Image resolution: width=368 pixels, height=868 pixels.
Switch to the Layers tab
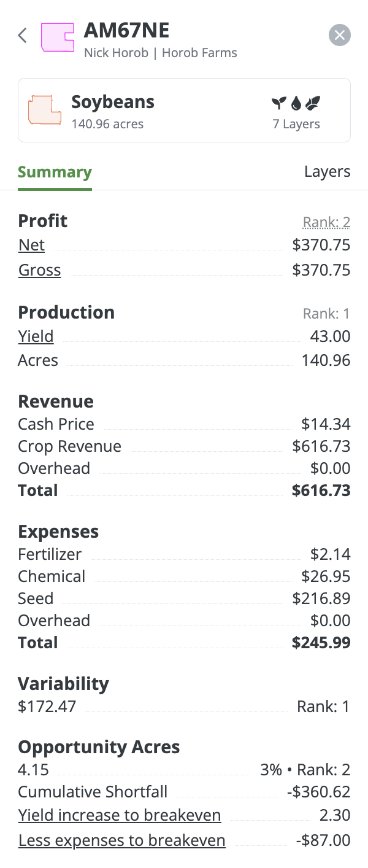pyautogui.click(x=327, y=172)
